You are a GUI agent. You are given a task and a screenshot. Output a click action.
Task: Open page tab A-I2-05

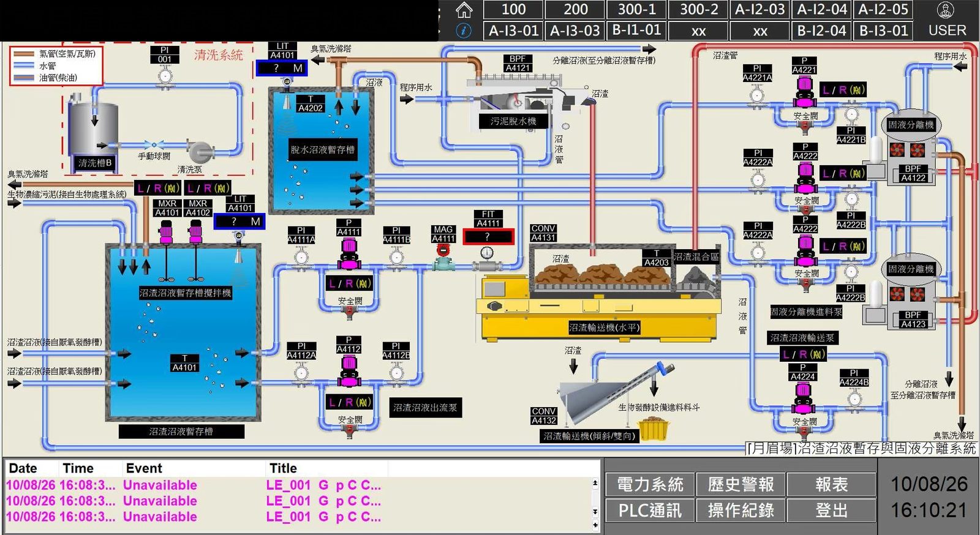pos(883,9)
